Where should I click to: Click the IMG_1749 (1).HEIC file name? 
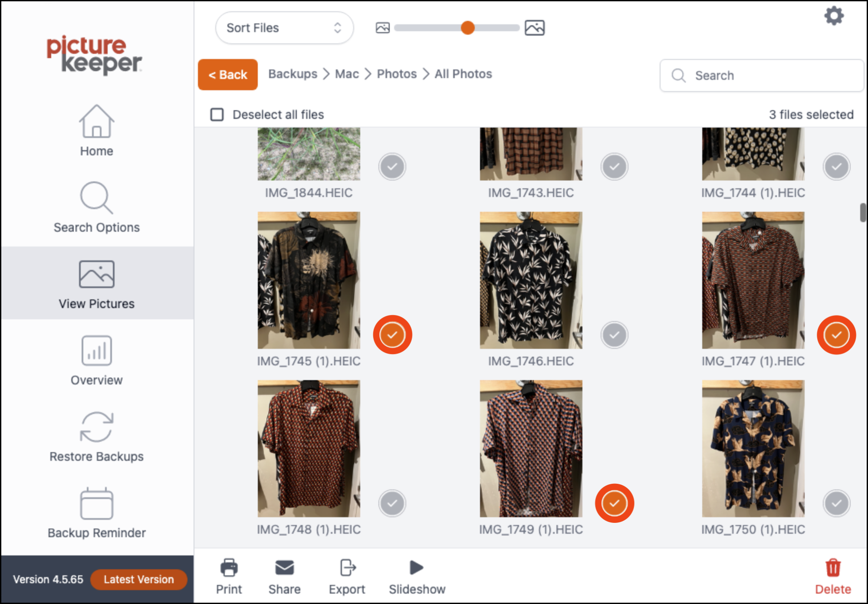pyautogui.click(x=531, y=529)
